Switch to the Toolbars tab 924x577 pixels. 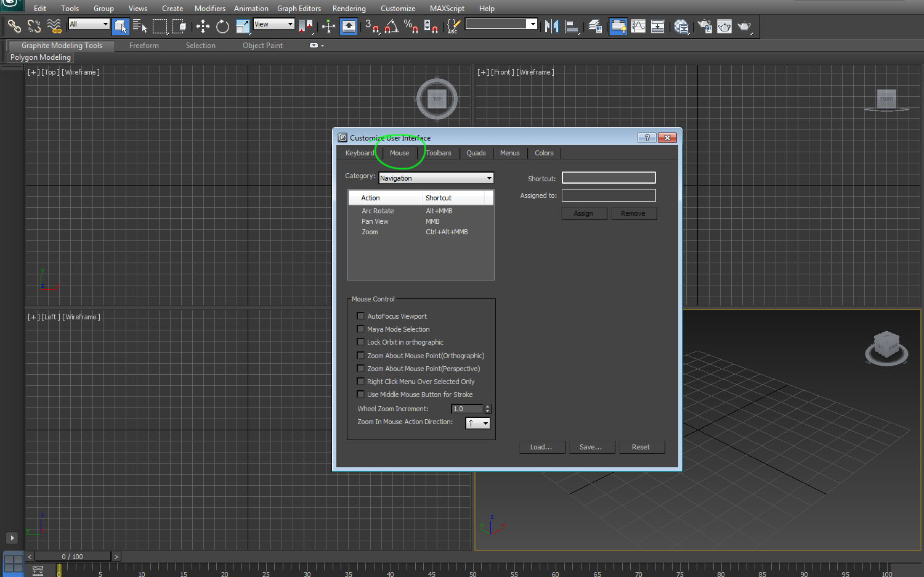click(439, 153)
